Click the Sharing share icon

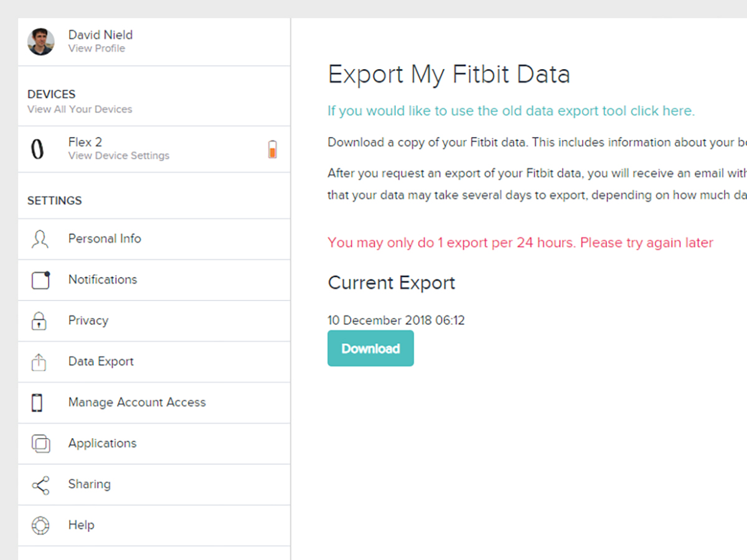click(x=40, y=484)
